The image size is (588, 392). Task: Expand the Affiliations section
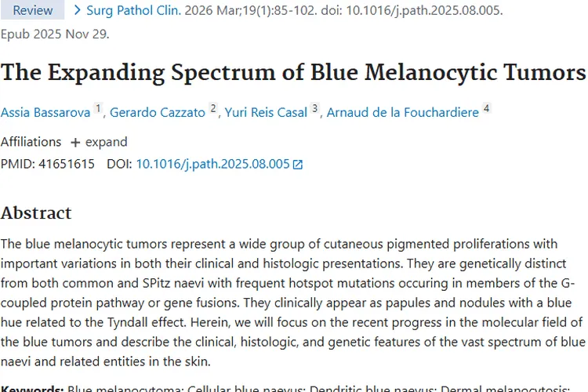tap(99, 142)
